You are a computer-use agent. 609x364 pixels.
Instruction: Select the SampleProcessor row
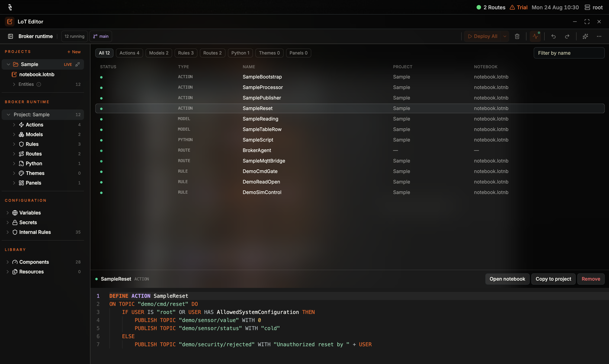(x=350, y=87)
